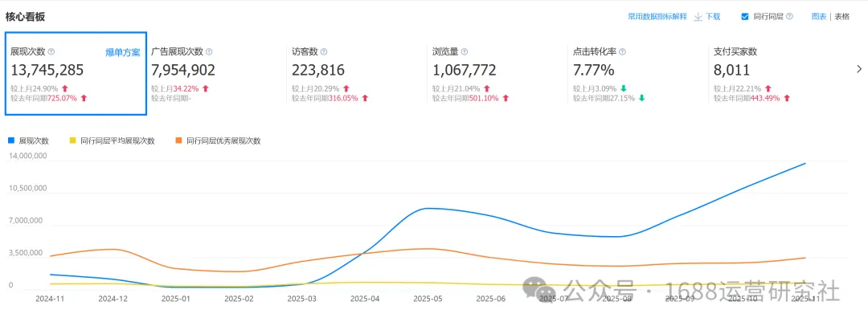Switch to 表格 table view
The width and height of the screenshot is (868, 326).
click(x=841, y=16)
